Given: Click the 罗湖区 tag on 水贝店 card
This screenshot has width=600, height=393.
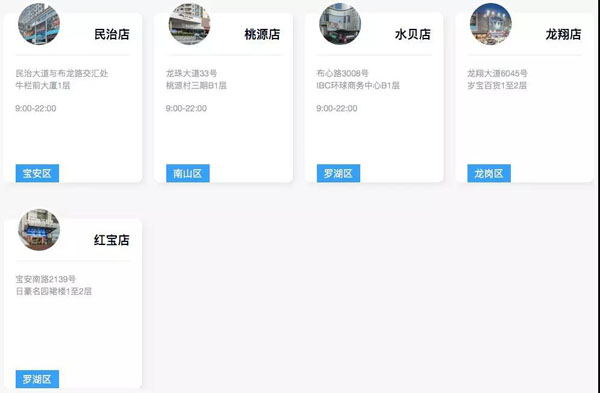Looking at the screenshot, I should tap(338, 173).
